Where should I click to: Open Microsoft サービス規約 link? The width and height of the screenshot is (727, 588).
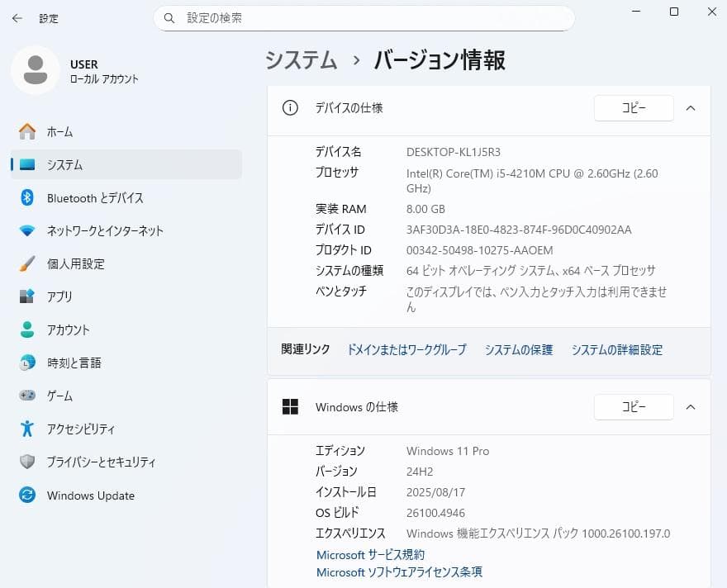click(370, 555)
